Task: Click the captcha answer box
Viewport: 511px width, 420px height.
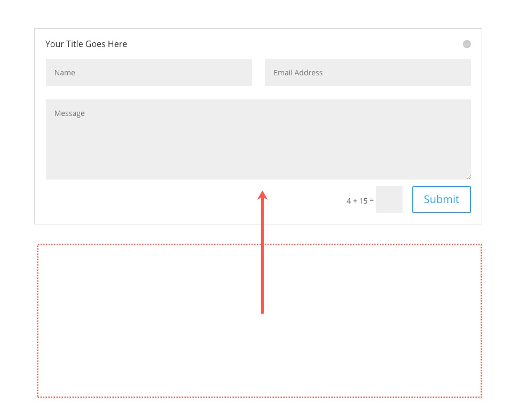Action: (x=389, y=200)
